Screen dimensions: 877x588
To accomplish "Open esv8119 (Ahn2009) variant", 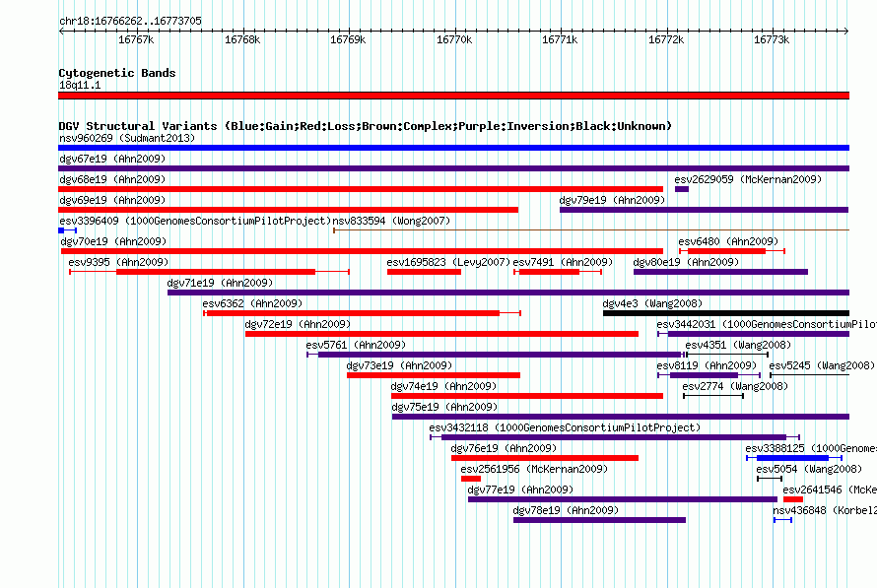I will point(707,365).
